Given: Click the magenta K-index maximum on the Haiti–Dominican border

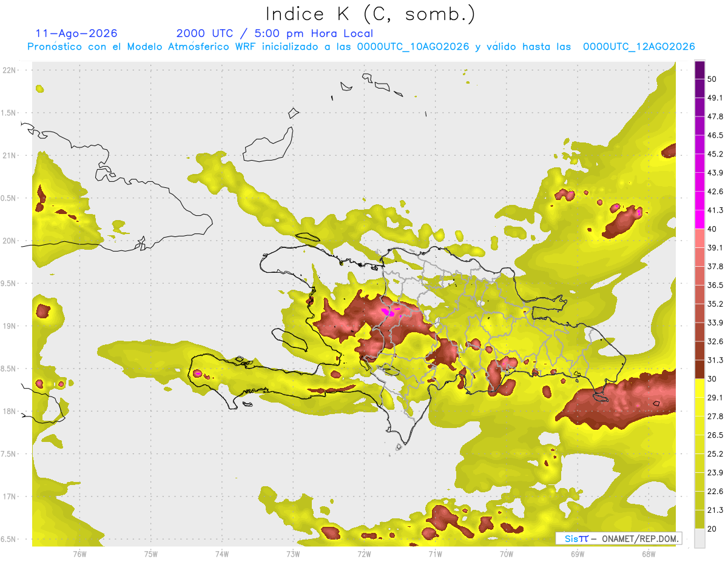Looking at the screenshot, I should (388, 312).
